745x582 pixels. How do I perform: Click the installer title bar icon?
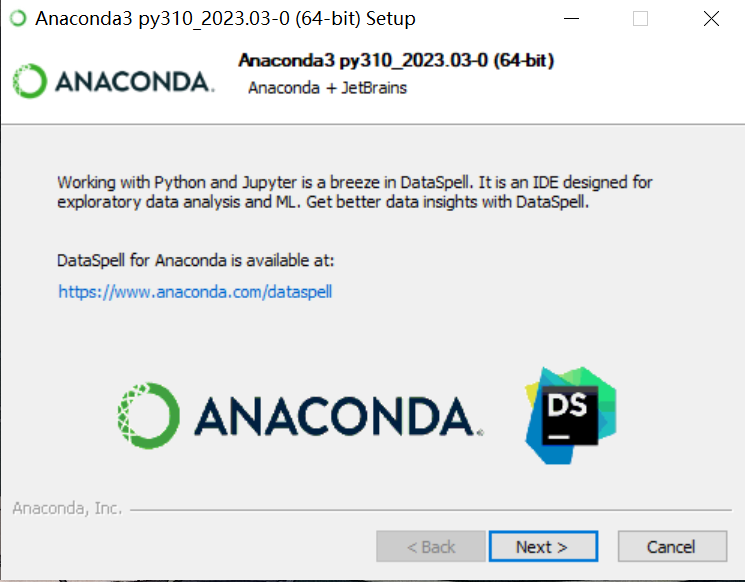18,19
